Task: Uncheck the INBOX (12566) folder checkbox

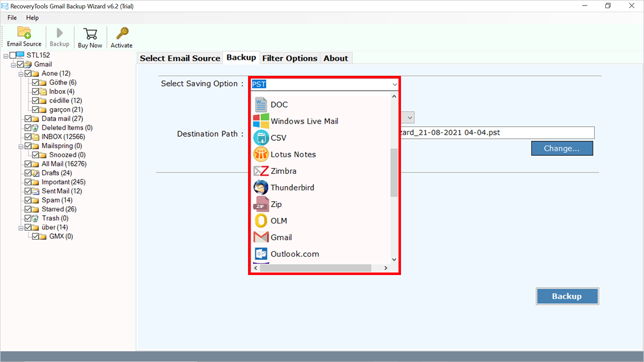Action: coord(28,137)
